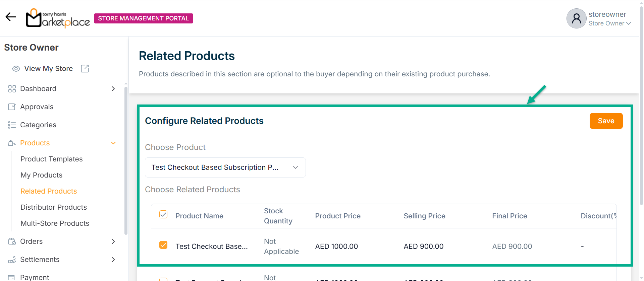Viewport: 644px width, 281px height.
Task: Click the back arrow icon
Action: 11,17
